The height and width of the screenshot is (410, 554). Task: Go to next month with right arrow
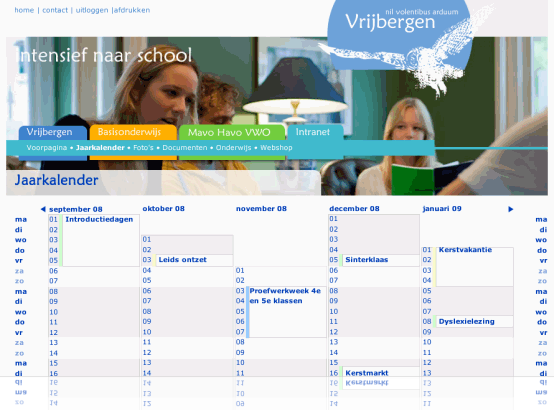click(x=510, y=209)
